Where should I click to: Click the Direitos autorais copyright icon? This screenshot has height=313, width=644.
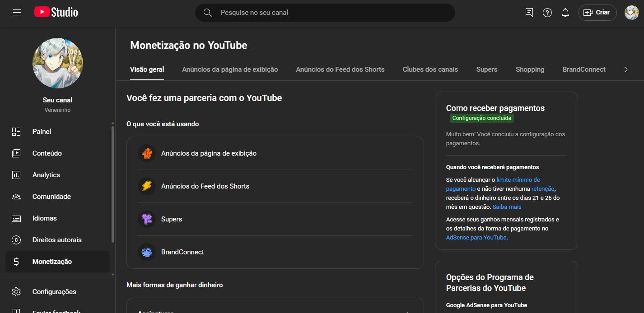pyautogui.click(x=16, y=240)
